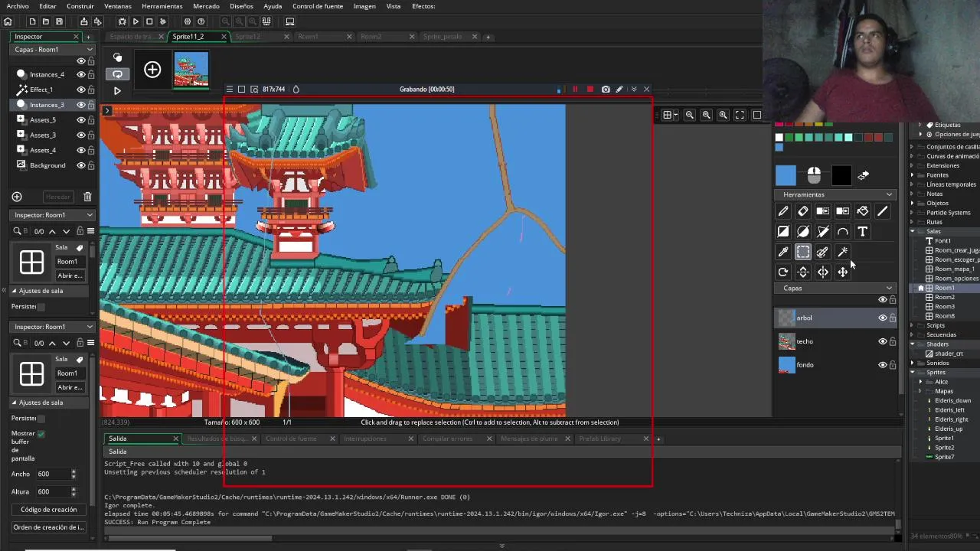Toggle lock on the arbol layer

click(893, 318)
